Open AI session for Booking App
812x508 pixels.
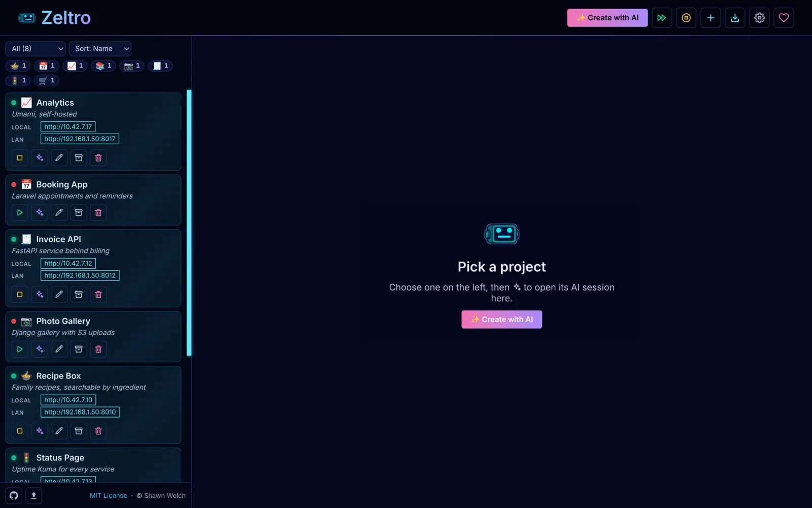pyautogui.click(x=40, y=213)
